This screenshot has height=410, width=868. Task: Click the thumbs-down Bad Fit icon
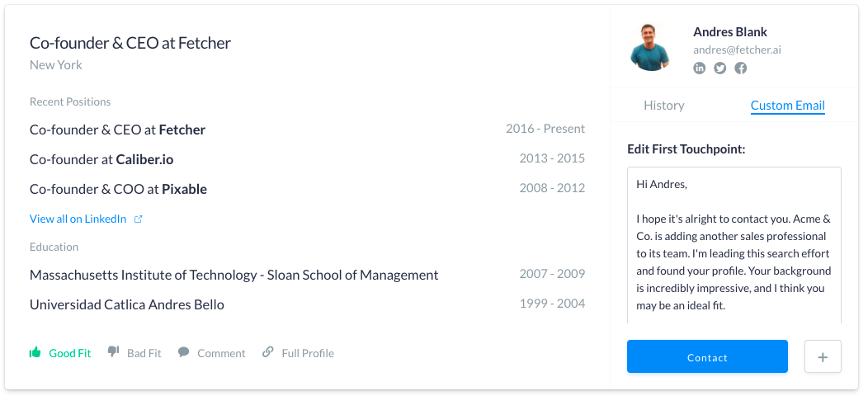(x=114, y=352)
